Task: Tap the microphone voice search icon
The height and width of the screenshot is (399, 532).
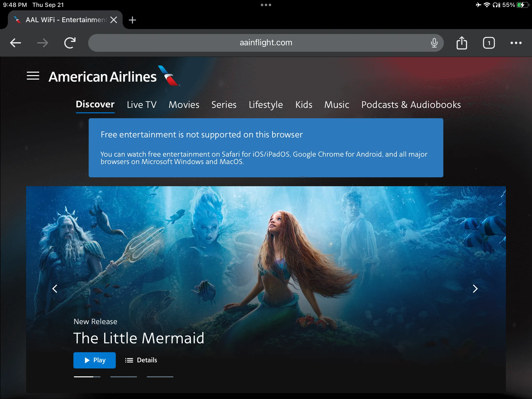Action: coord(434,43)
